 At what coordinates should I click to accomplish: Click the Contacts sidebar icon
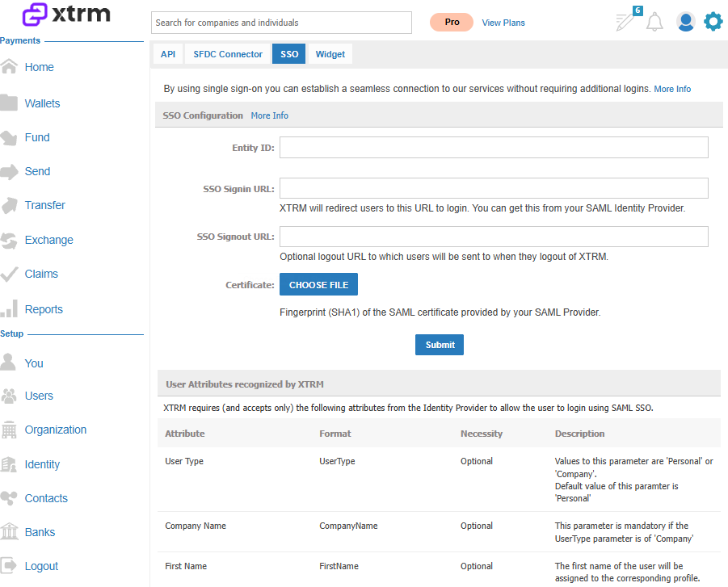[9, 498]
